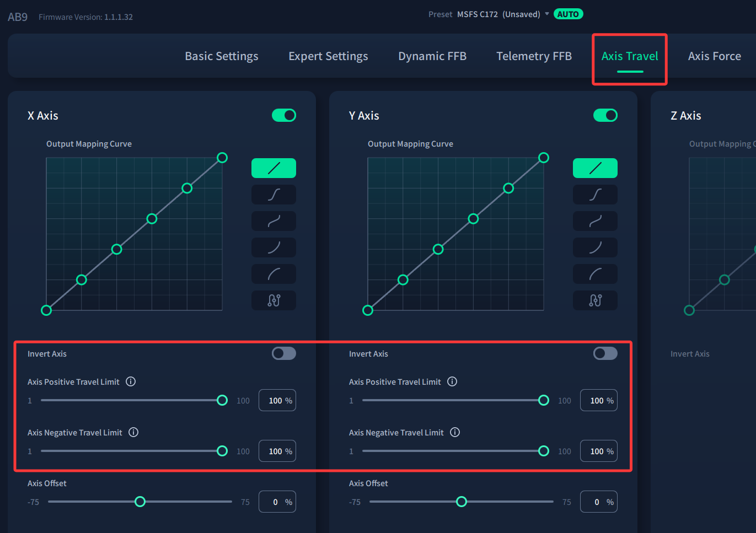This screenshot has height=533, width=756.
Task: Select the Axis Travel tab
Action: pos(630,56)
